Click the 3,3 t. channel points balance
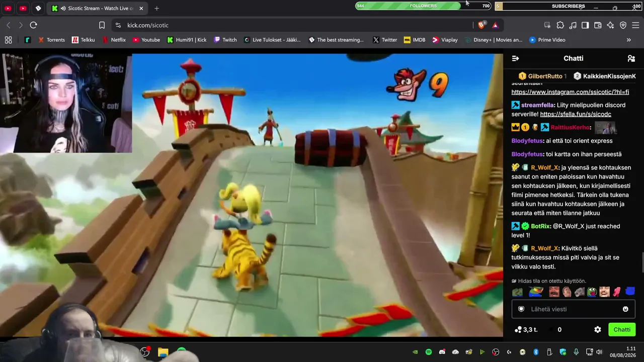The width and height of the screenshot is (644, 362). [526, 330]
